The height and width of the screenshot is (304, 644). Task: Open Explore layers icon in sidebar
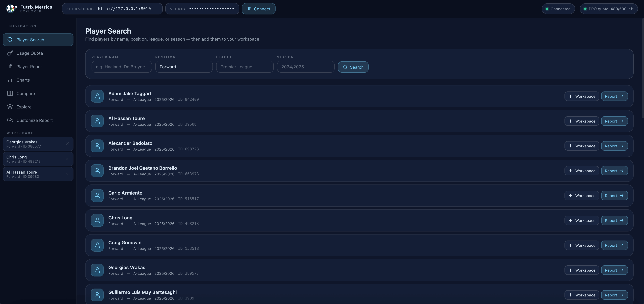coord(10,107)
